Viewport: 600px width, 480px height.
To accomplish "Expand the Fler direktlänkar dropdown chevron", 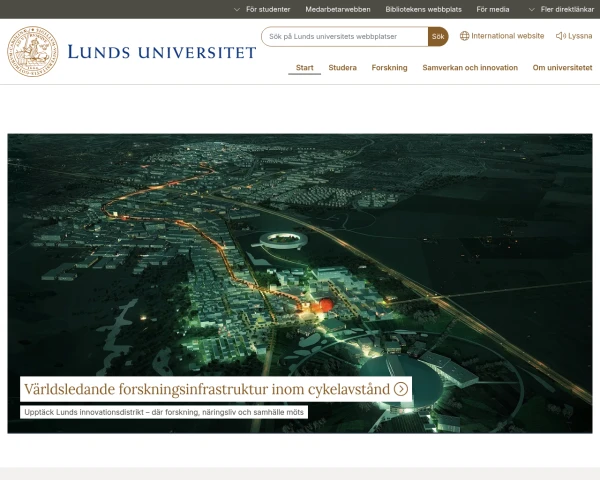I will click(x=532, y=10).
